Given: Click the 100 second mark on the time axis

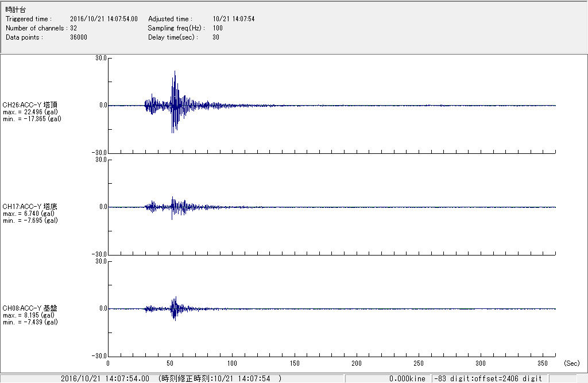Looking at the screenshot, I should (232, 363).
